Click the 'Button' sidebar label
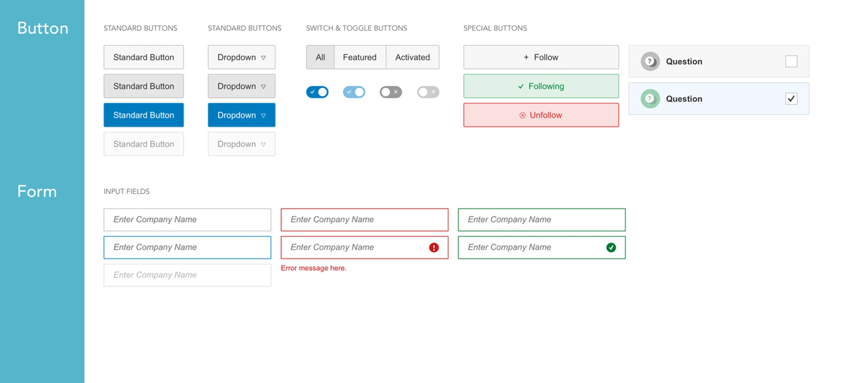The image size is (868, 383). [43, 28]
